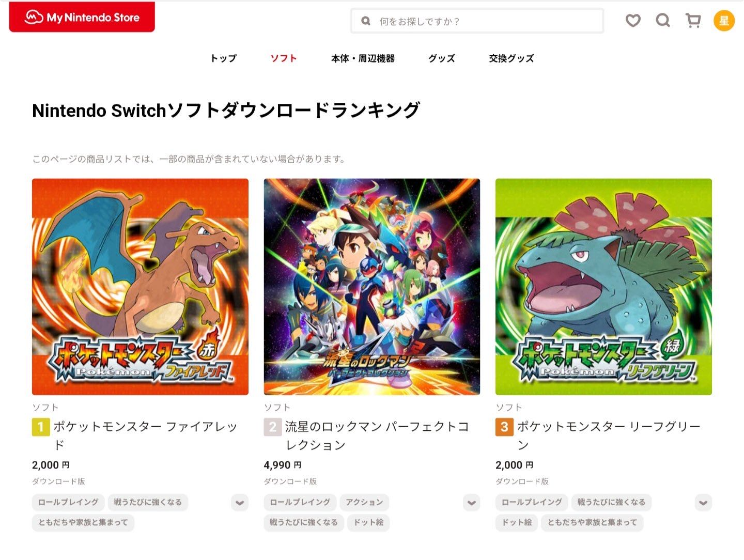Screen dimensions: 744x560
Task: Click the magnifier search icon in header
Action: click(x=663, y=21)
